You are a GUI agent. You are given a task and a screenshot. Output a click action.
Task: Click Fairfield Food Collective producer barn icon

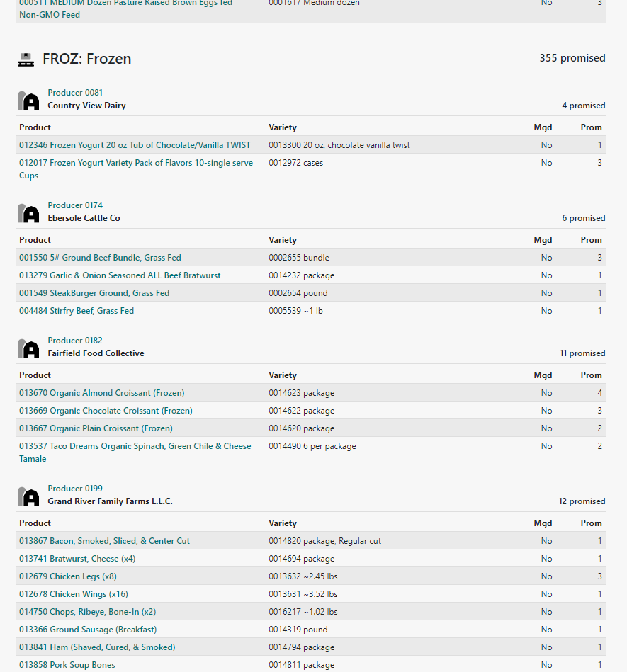pyautogui.click(x=28, y=348)
